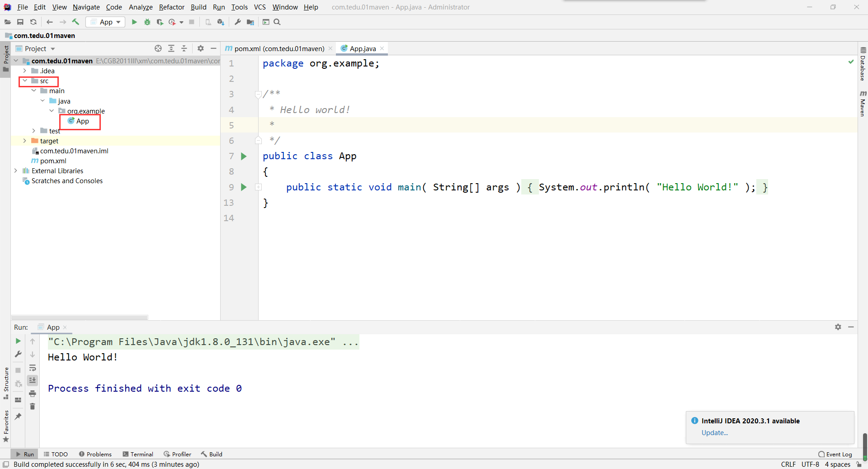Click the Profile run icon in toolbar
Viewport: 868px width, 469px height.
click(x=172, y=22)
